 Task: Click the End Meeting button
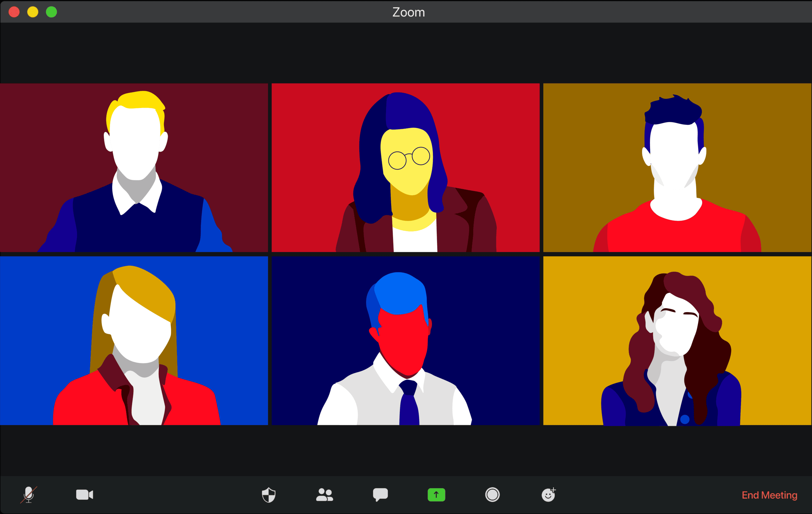[769, 495]
